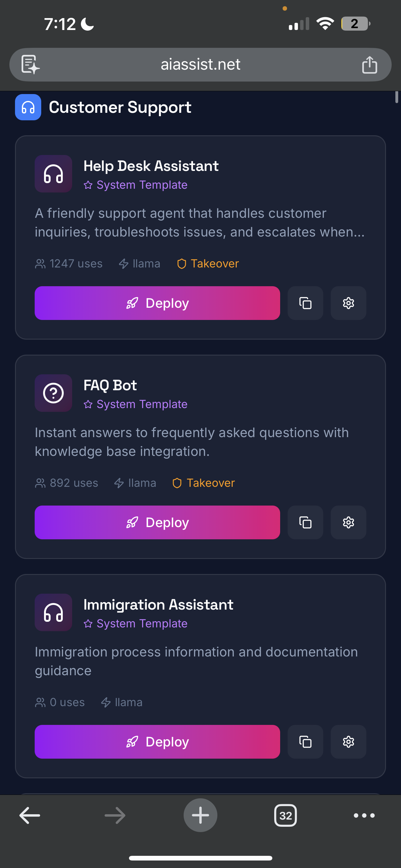Viewport: 401px width, 868px height.
Task: Click the headphones icon on Help Desk Assistant
Action: pyautogui.click(x=53, y=174)
